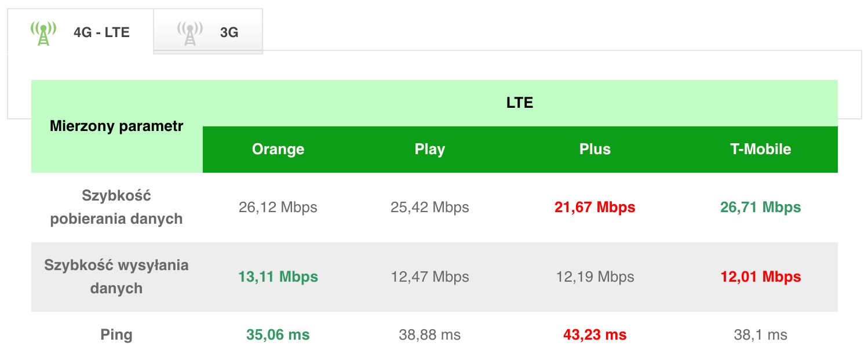Click the gray antenna icon for 3G

(x=189, y=32)
